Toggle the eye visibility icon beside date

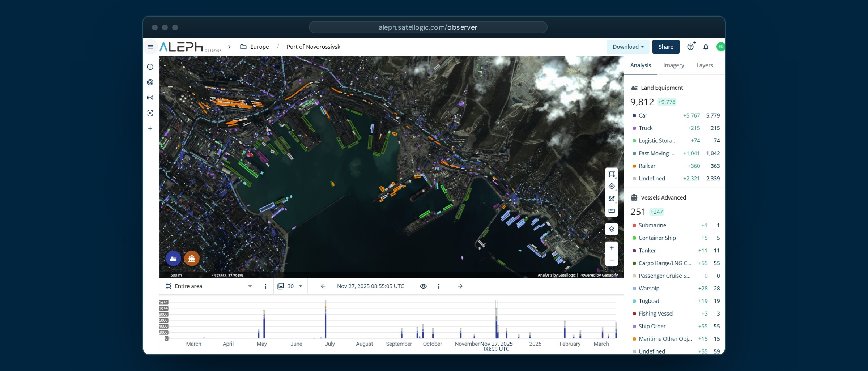point(424,286)
